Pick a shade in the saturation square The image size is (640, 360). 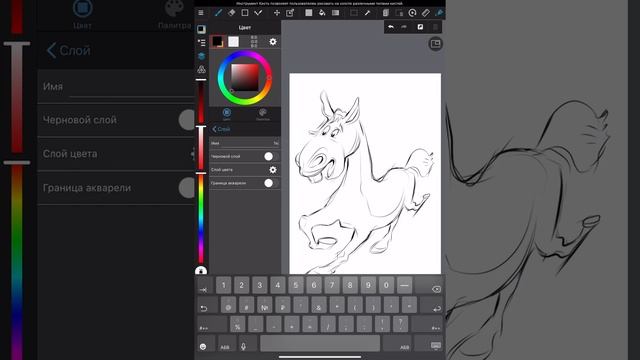click(245, 78)
